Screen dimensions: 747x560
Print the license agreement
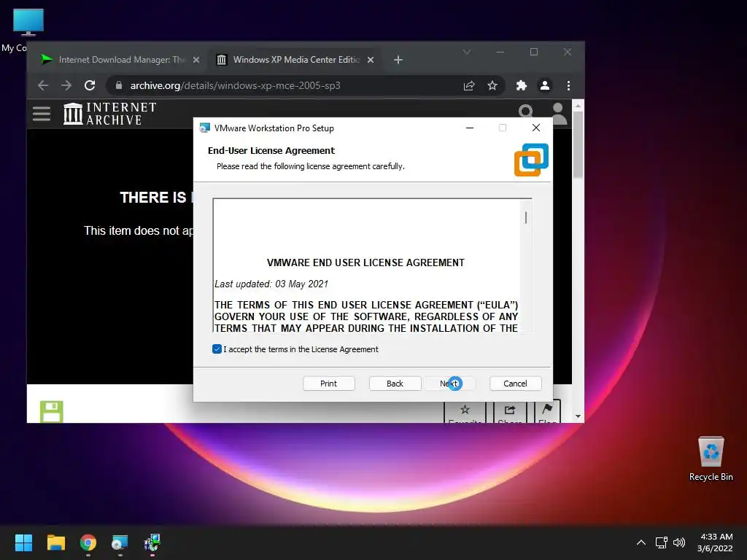pos(329,384)
